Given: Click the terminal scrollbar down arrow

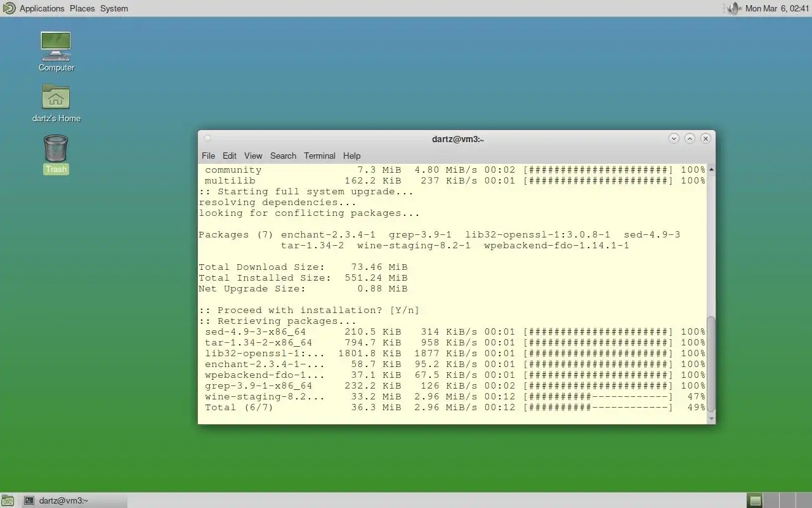Looking at the screenshot, I should click(x=711, y=418).
